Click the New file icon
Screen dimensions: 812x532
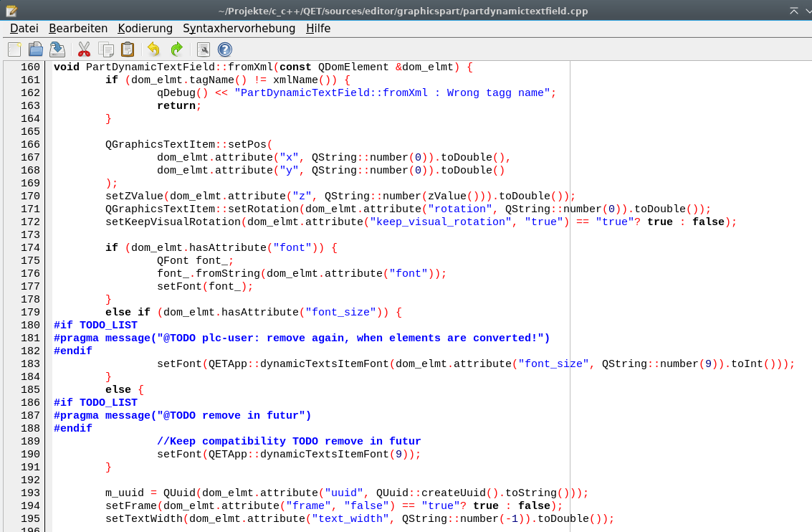tap(14, 49)
